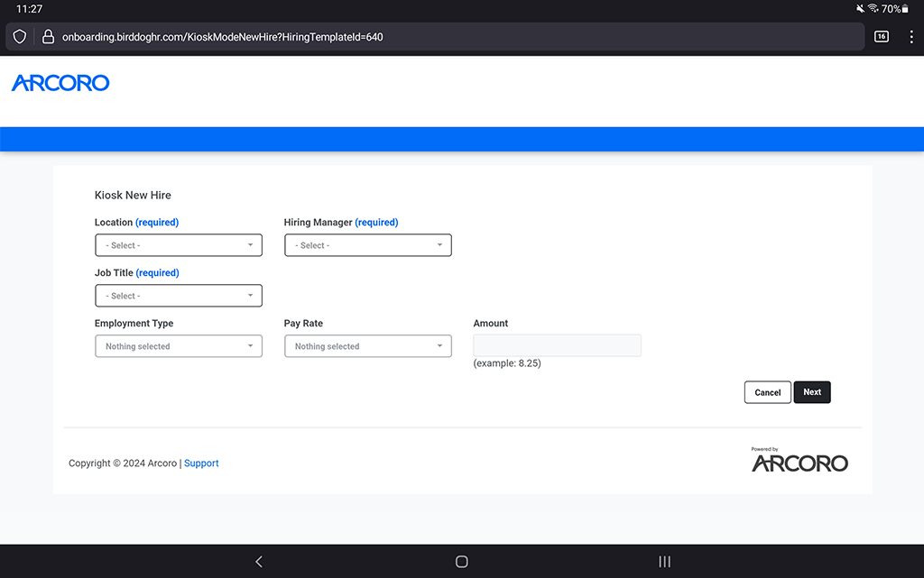Open the Support link in footer
The height and width of the screenshot is (578, 924).
[201, 463]
